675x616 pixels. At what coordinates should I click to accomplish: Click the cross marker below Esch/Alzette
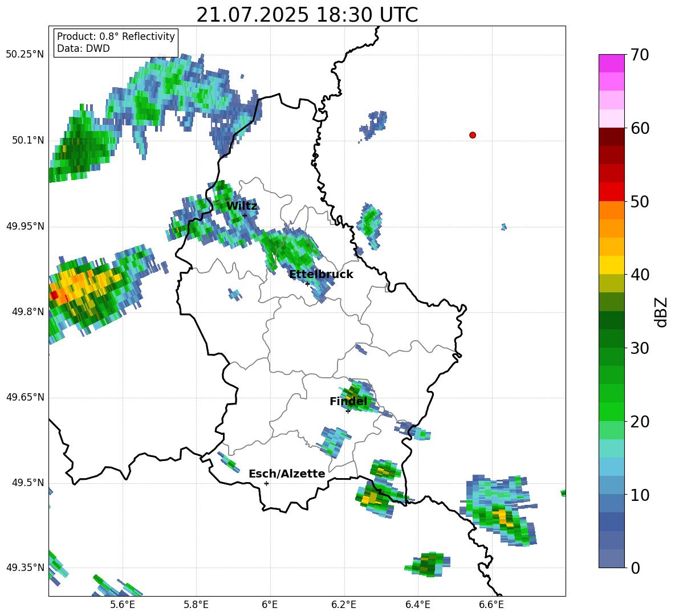(266, 483)
